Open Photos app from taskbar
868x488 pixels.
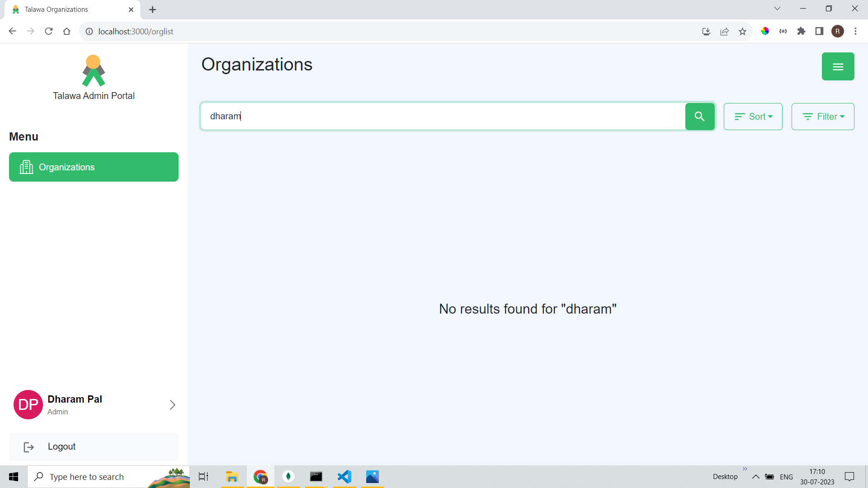coord(373,477)
